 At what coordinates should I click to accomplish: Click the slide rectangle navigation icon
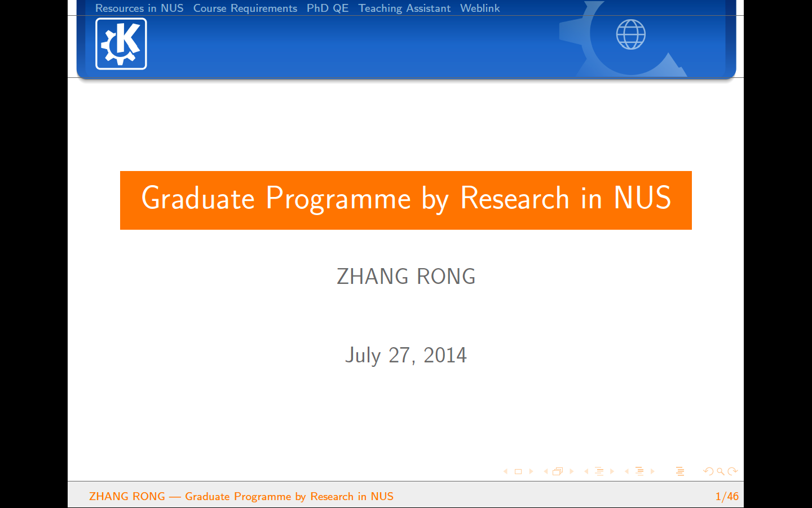[x=518, y=471]
